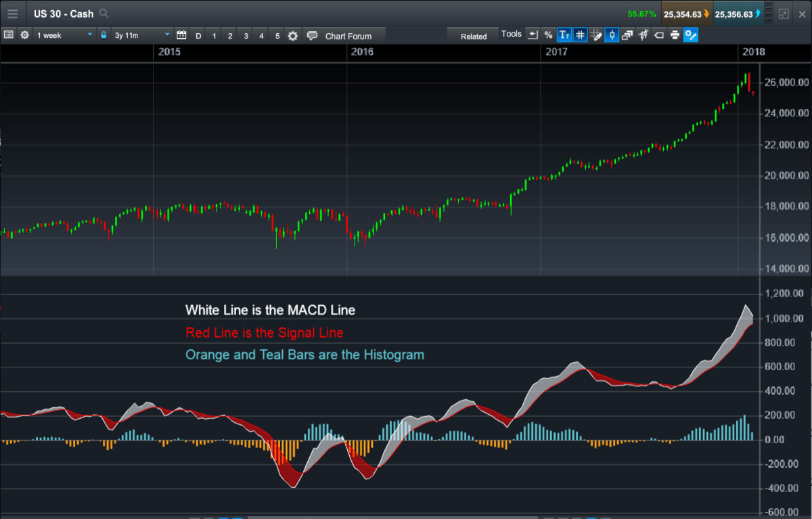812x519 pixels.
Task: Open the Tools dropdown
Action: pos(512,34)
